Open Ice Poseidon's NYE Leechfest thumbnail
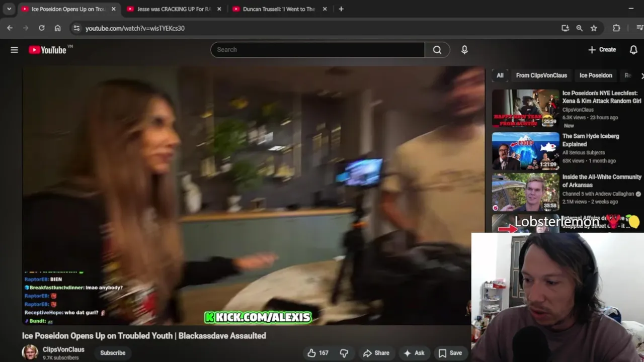 pyautogui.click(x=525, y=108)
